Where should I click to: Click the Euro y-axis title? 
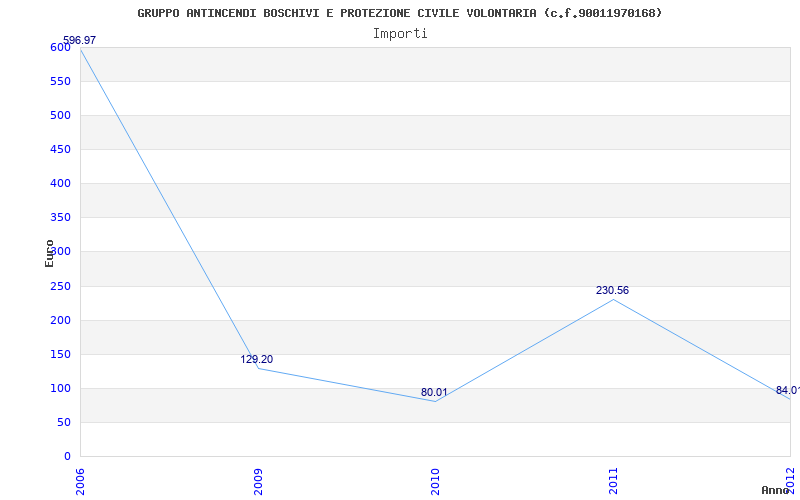[x=49, y=253]
